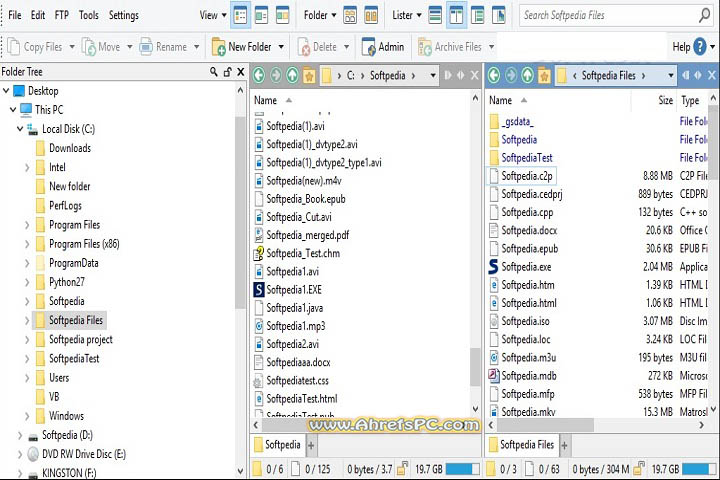Viewport: 720px width, 480px height.
Task: Click the Move button
Action: coord(101,47)
